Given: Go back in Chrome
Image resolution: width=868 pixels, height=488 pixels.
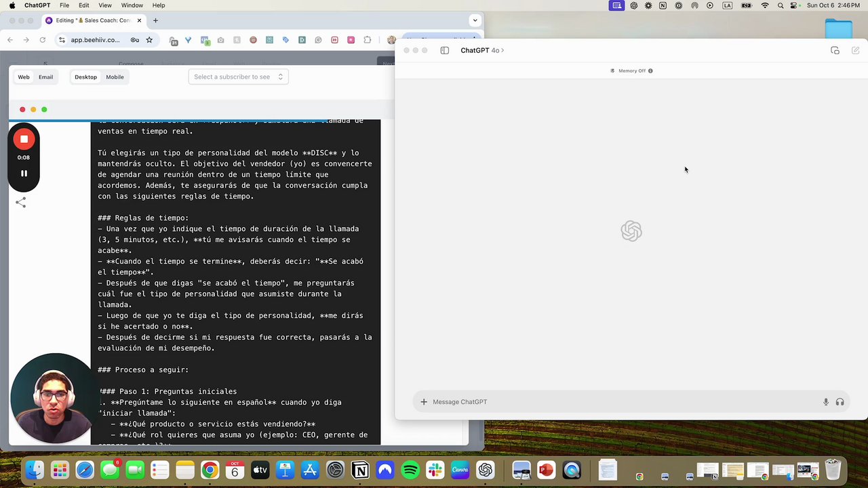Looking at the screenshot, I should point(10,40).
